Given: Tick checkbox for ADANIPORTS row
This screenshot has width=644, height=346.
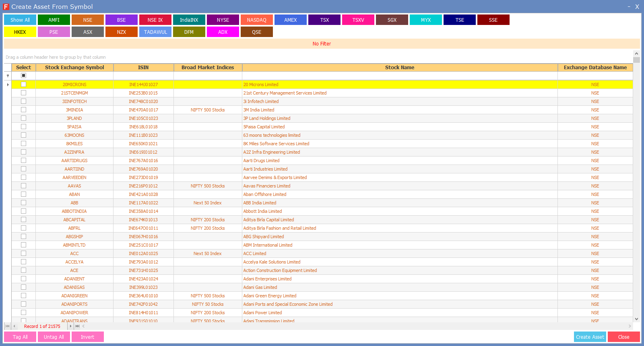Looking at the screenshot, I should [x=23, y=304].
